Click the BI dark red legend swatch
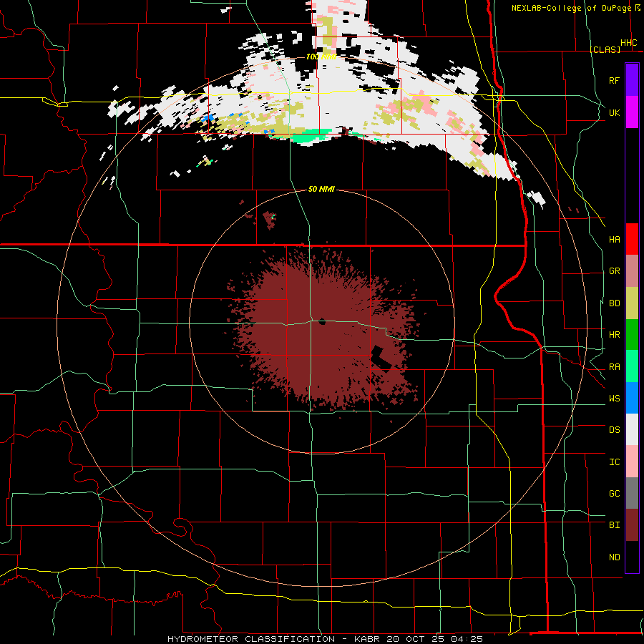The height and width of the screenshot is (644, 644). (632, 525)
